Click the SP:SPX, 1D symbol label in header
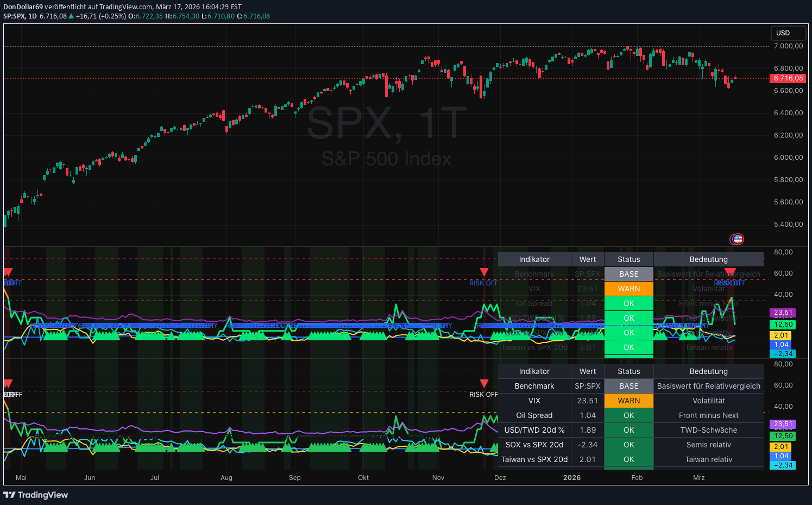 click(20, 16)
